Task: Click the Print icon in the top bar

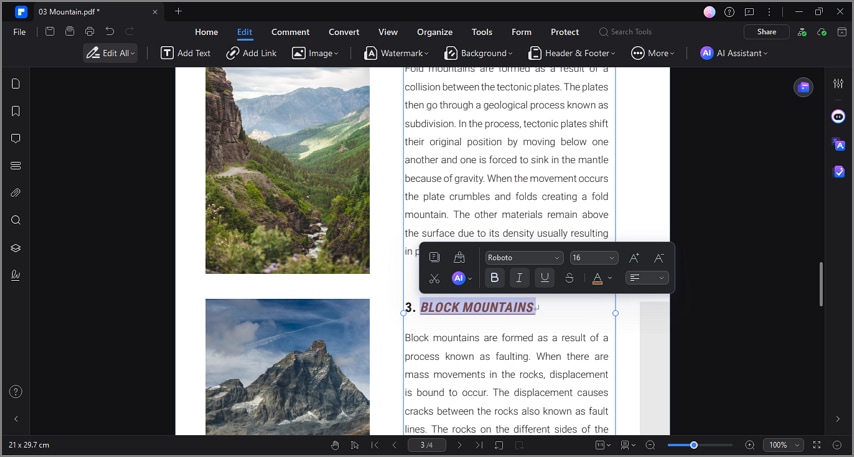Action: point(89,32)
